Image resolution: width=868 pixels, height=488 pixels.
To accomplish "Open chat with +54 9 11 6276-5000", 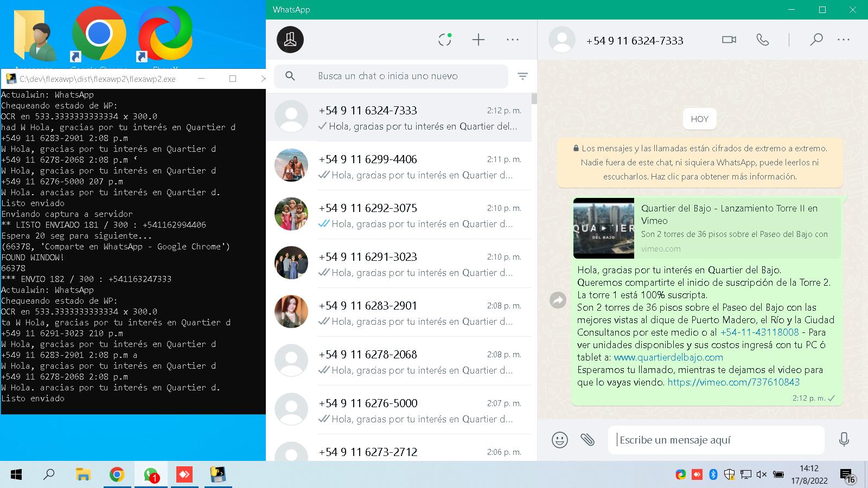I will (x=399, y=410).
